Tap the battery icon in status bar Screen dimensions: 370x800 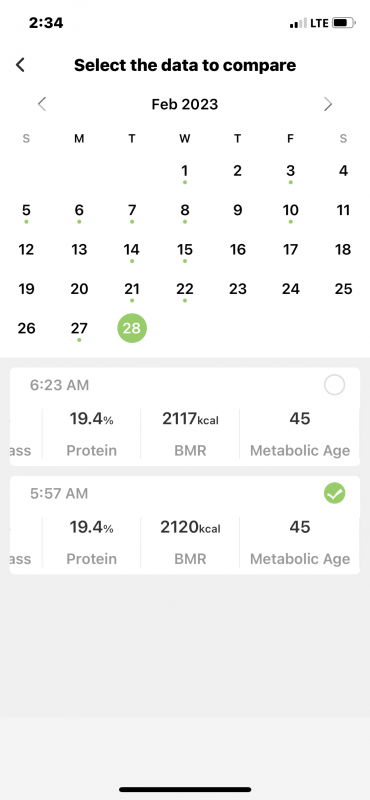click(x=343, y=23)
